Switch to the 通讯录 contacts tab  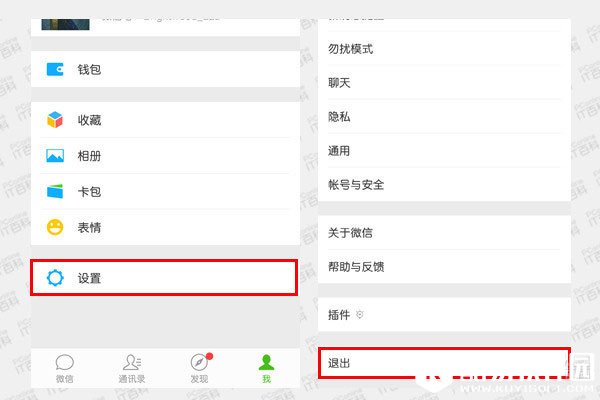pos(132,369)
